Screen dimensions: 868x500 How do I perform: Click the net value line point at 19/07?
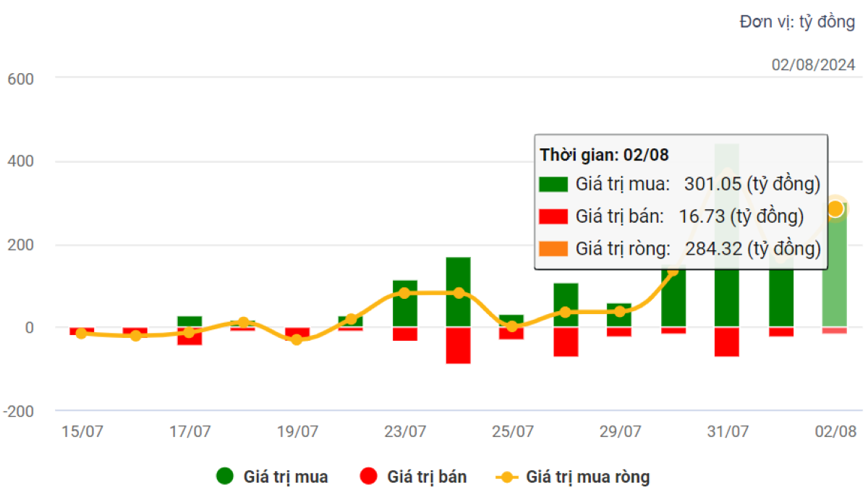pyautogui.click(x=297, y=339)
